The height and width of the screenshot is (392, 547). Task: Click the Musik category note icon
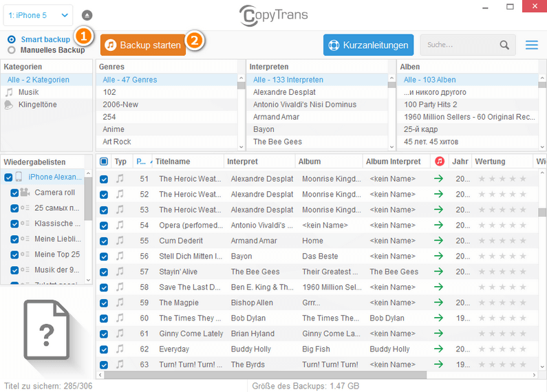click(x=9, y=92)
